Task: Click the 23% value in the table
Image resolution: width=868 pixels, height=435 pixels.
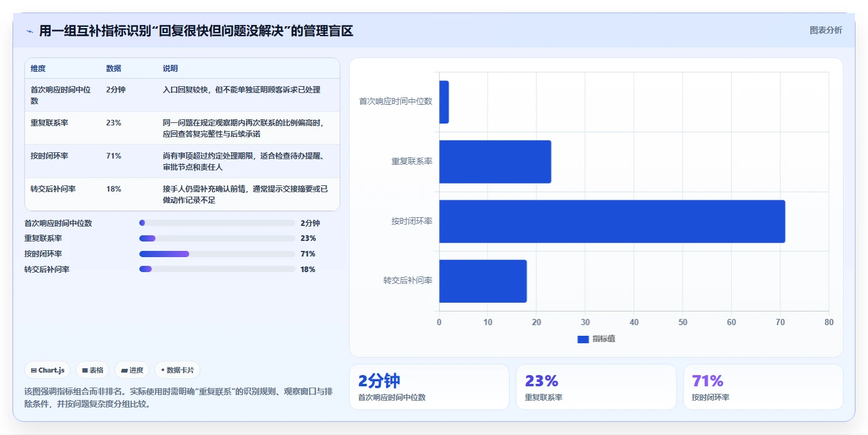Action: coord(114,123)
